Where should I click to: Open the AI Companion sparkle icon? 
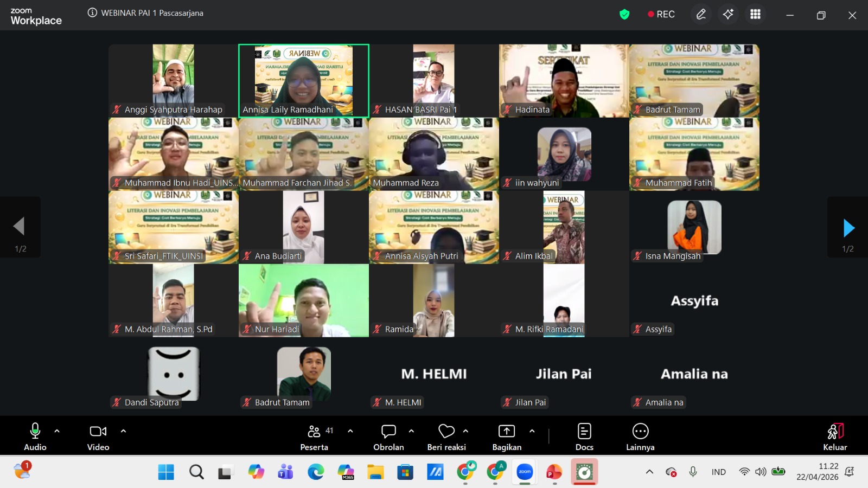coord(728,15)
